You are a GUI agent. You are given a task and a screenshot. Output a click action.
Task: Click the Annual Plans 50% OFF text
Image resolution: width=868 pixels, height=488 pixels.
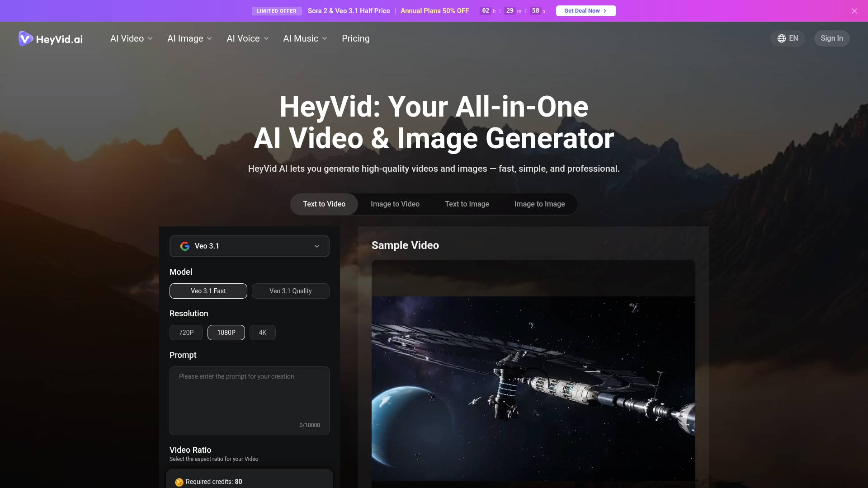tap(435, 11)
